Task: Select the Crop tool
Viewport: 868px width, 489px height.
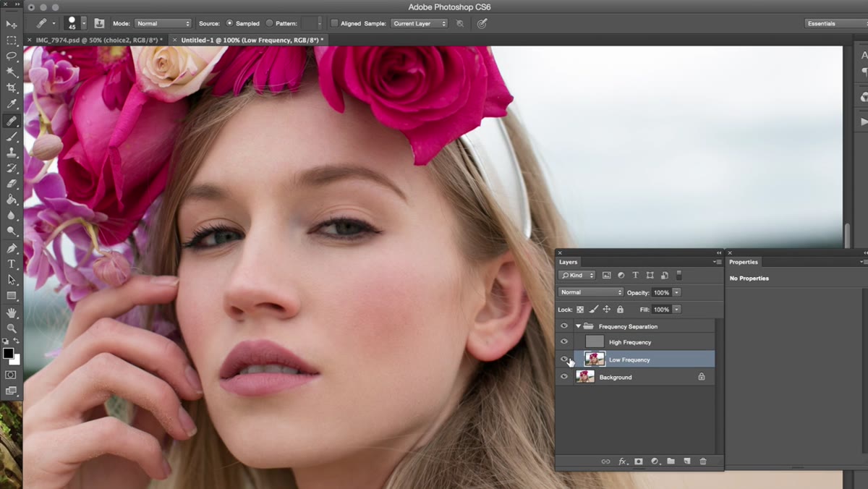Action: click(12, 88)
